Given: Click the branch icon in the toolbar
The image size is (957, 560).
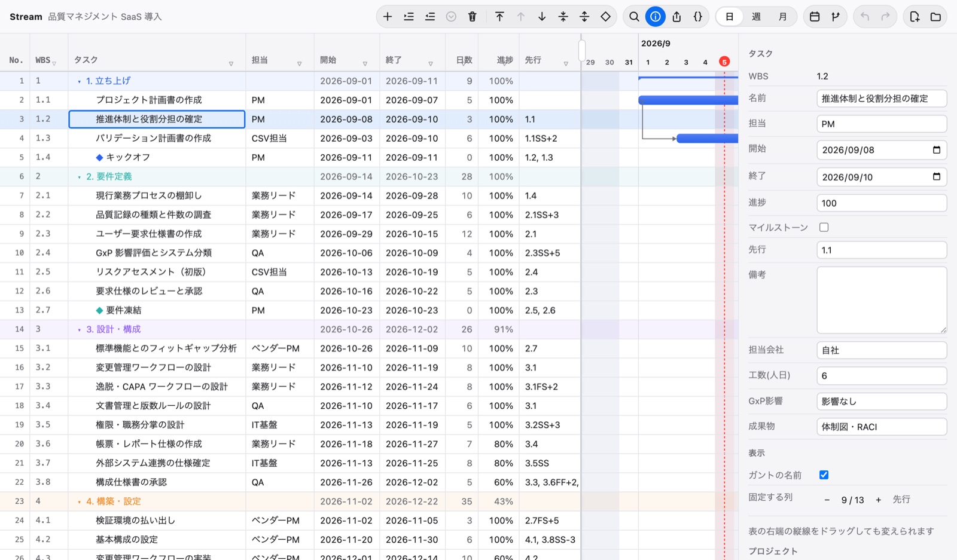Looking at the screenshot, I should click(836, 17).
